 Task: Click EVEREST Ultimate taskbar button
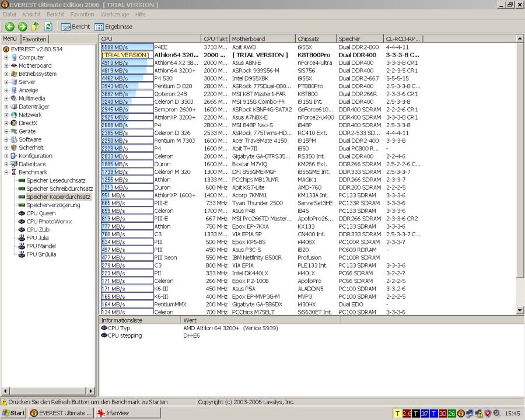point(61,413)
